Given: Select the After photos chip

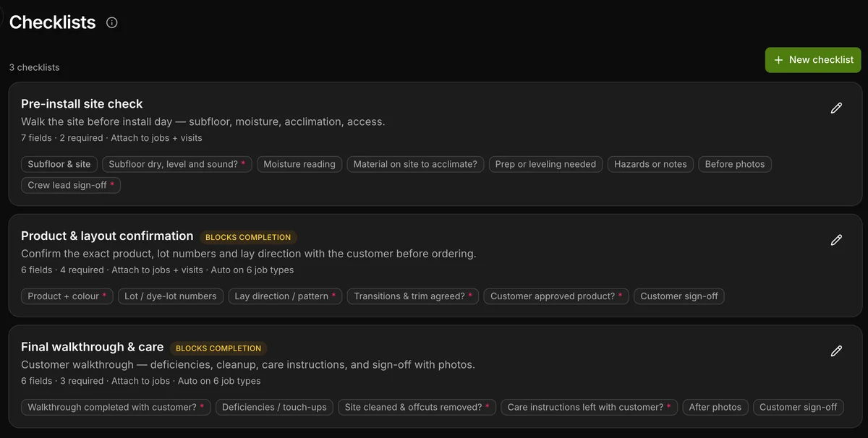Looking at the screenshot, I should pyautogui.click(x=715, y=408).
